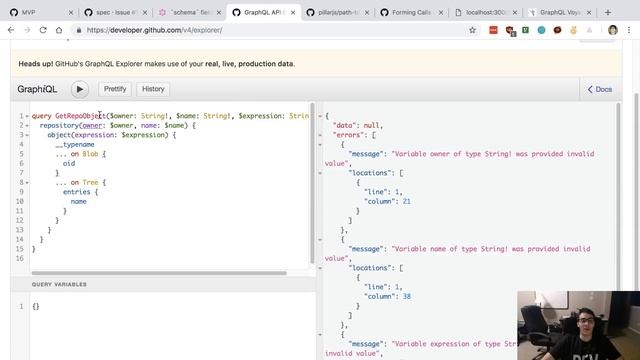Switch to the GraphQL Voyager tab
Viewport: 640px width, 360px height.
tap(559, 13)
